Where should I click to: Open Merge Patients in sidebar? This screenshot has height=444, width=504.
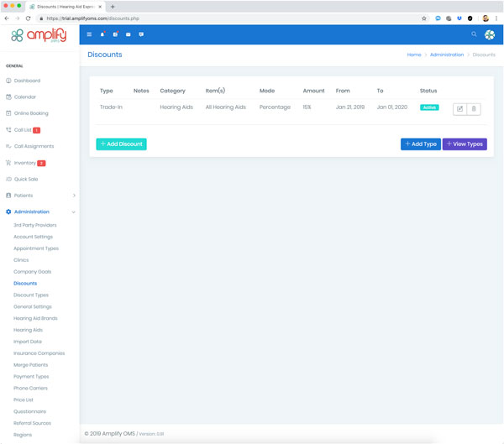(x=30, y=364)
